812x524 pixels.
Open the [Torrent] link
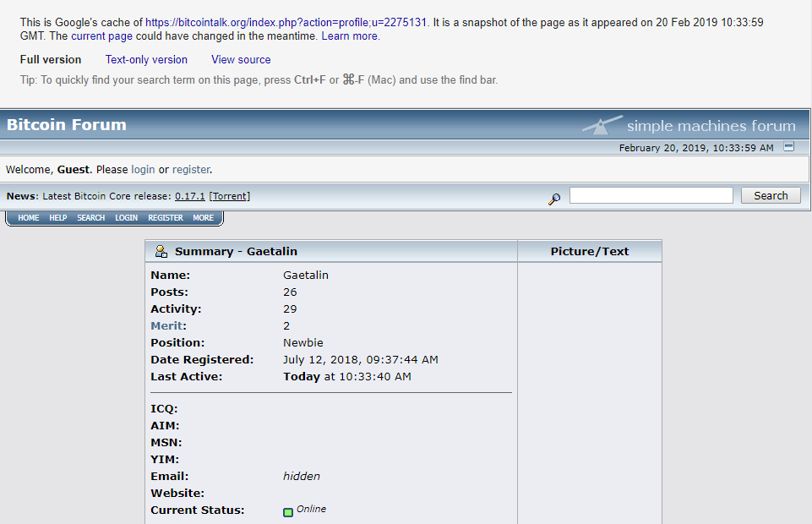(x=230, y=196)
